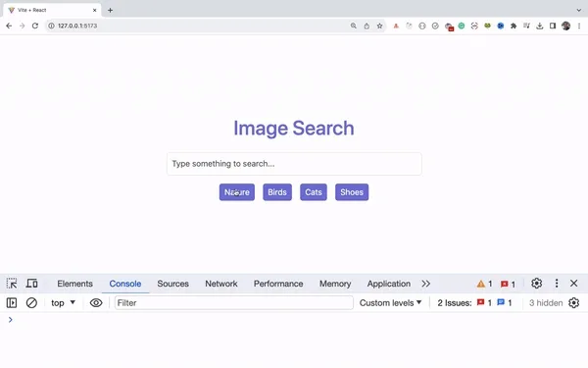The image size is (588, 368).
Task: Switch to the Performance tab
Action: pos(278,284)
